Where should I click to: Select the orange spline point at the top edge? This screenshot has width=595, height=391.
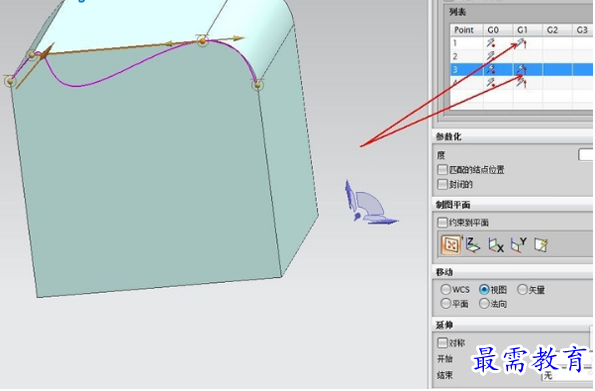coord(203,41)
